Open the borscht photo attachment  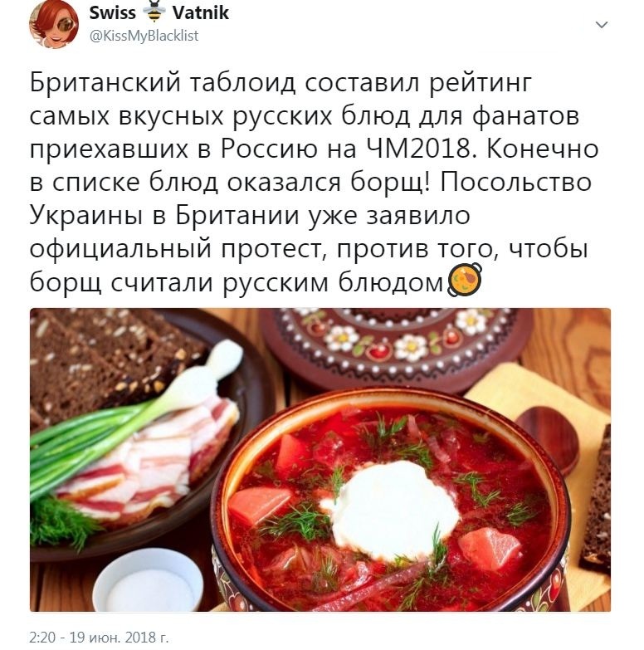[320, 460]
